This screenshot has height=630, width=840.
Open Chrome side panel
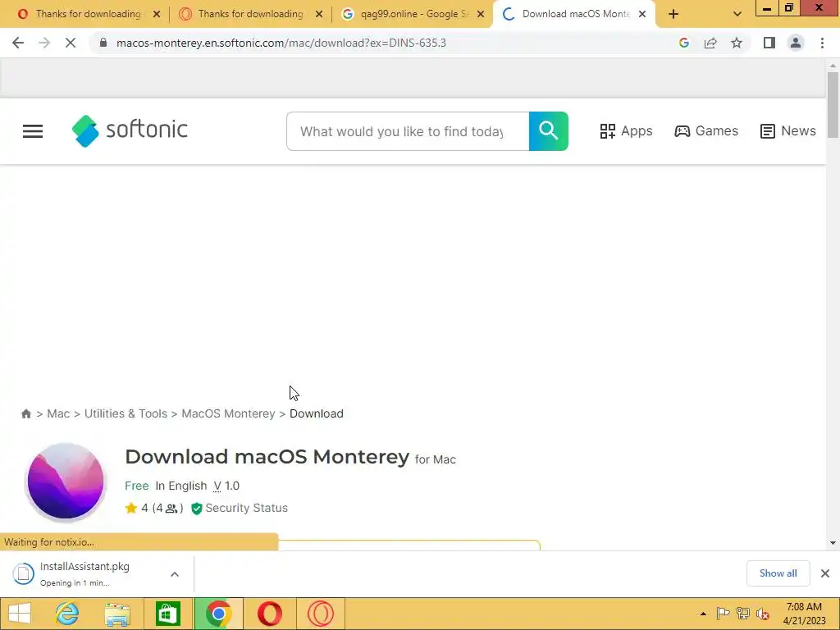[769, 43]
